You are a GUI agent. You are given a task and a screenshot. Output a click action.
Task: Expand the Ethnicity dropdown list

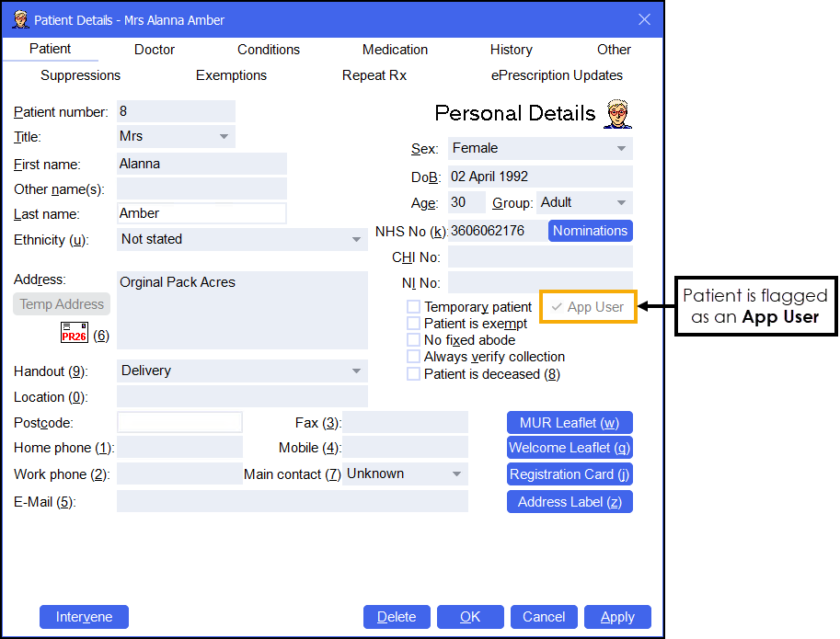pos(356,240)
